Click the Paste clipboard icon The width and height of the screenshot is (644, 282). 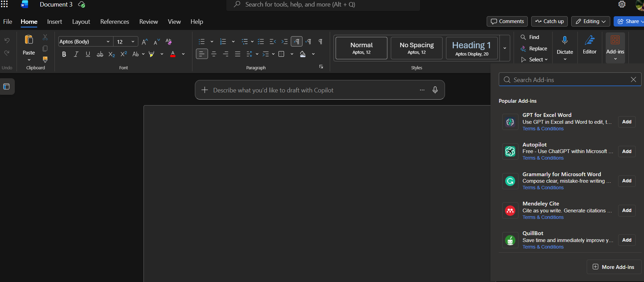tap(29, 40)
